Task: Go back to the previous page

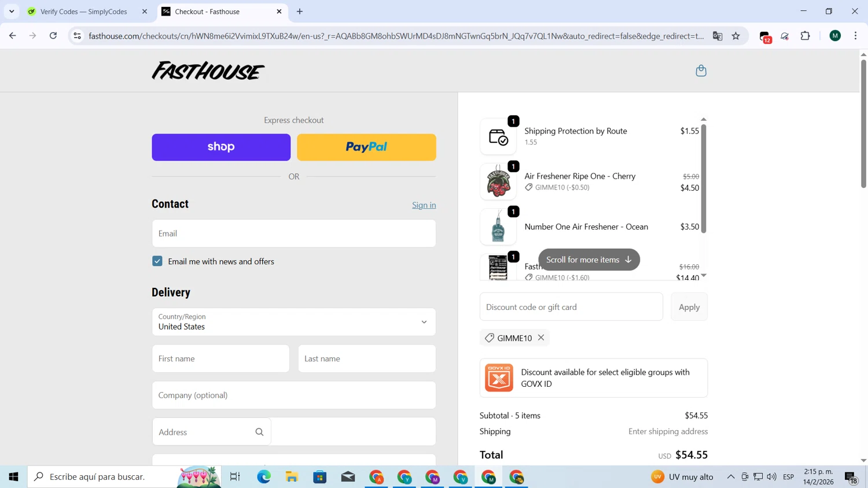Action: (13, 36)
